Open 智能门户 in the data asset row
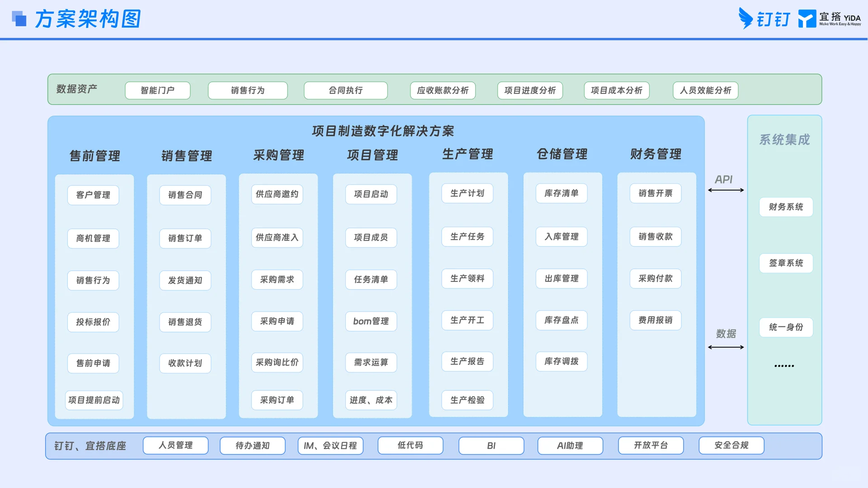Screen dimensions: 868x488 157,90
